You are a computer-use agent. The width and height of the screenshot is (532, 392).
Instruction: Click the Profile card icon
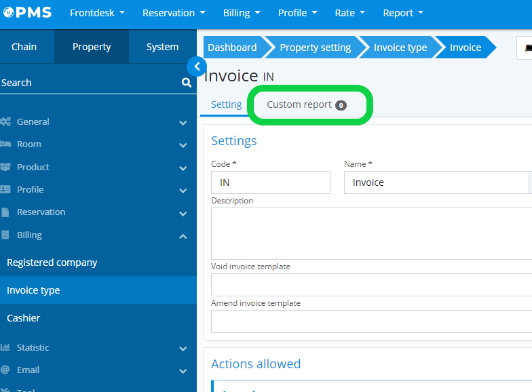[5, 190]
